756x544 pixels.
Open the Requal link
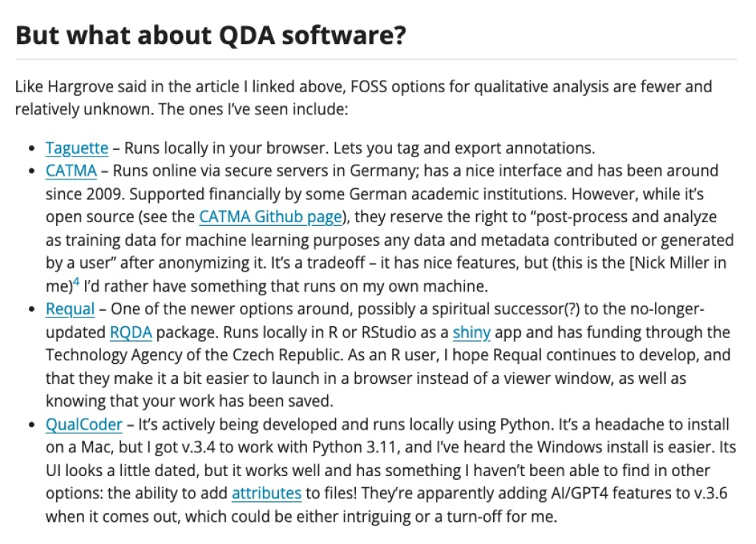[70, 309]
